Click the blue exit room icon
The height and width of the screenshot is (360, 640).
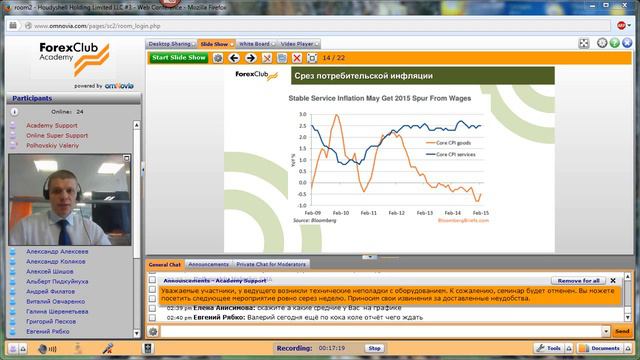point(627,42)
